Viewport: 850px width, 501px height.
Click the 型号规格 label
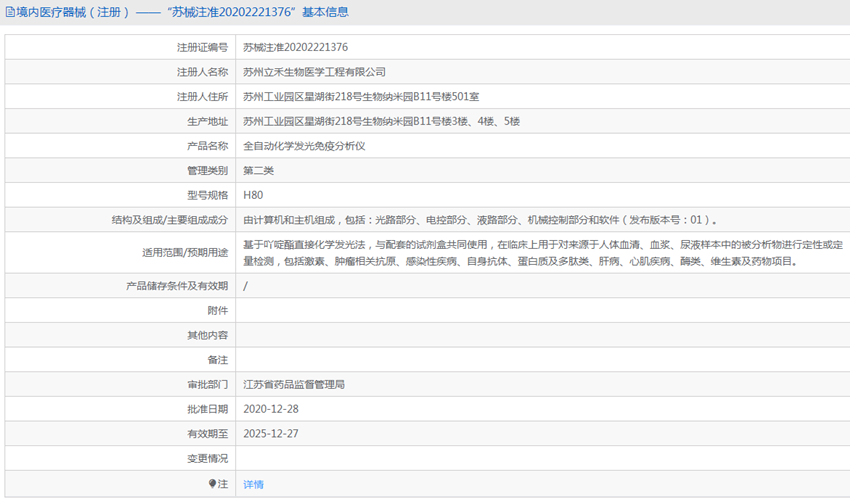[x=208, y=195]
